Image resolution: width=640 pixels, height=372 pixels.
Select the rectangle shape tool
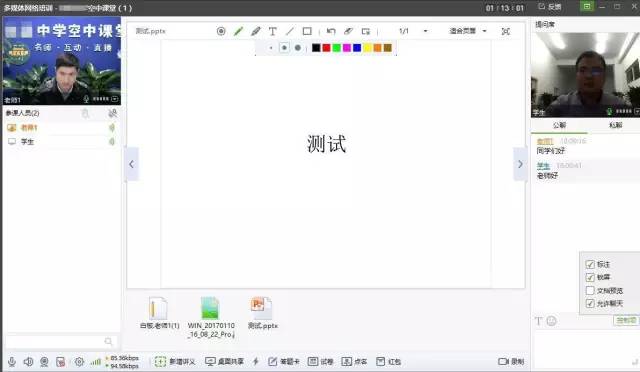307,31
